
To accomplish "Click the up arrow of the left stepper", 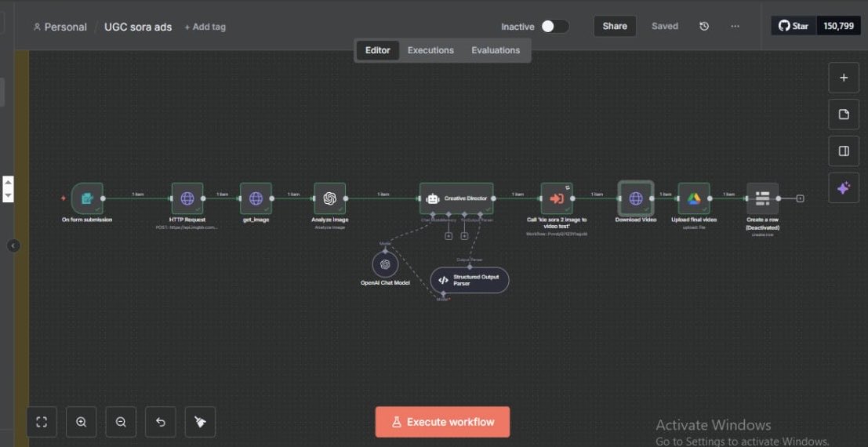I will (9, 183).
